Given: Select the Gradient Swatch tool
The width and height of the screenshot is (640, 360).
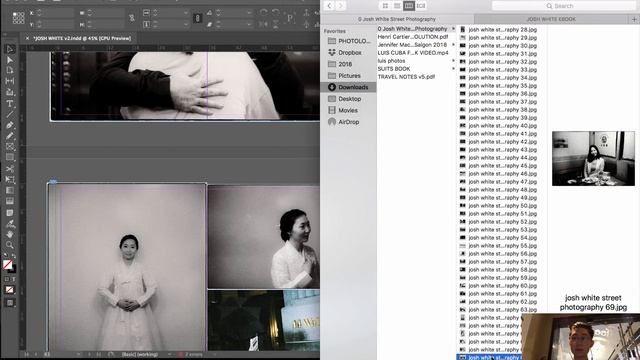Looking at the screenshot, I should [x=10, y=191].
